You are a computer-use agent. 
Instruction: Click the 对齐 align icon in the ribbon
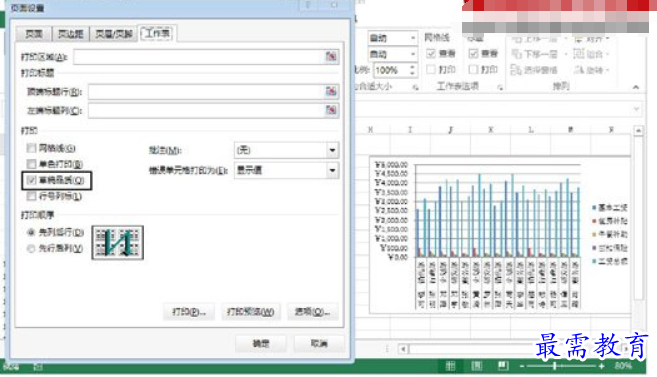(x=579, y=39)
